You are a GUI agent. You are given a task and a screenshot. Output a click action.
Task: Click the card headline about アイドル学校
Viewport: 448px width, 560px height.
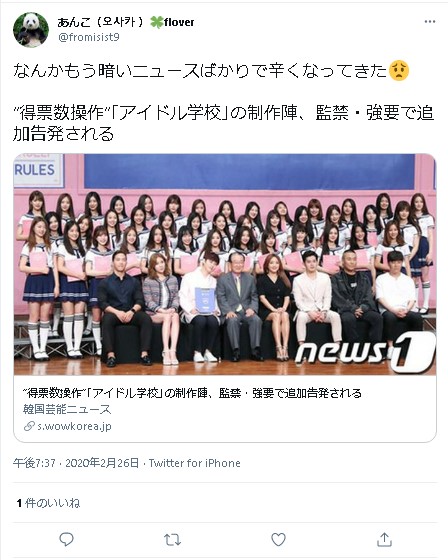pyautogui.click(x=192, y=393)
